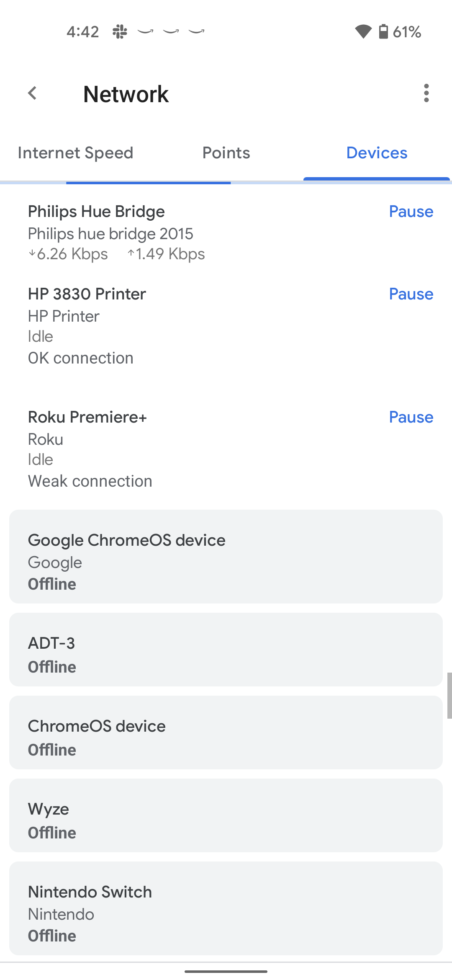Tap the Slack notification icon in status bar
Viewport: 452px width, 980px height.
pos(120,31)
